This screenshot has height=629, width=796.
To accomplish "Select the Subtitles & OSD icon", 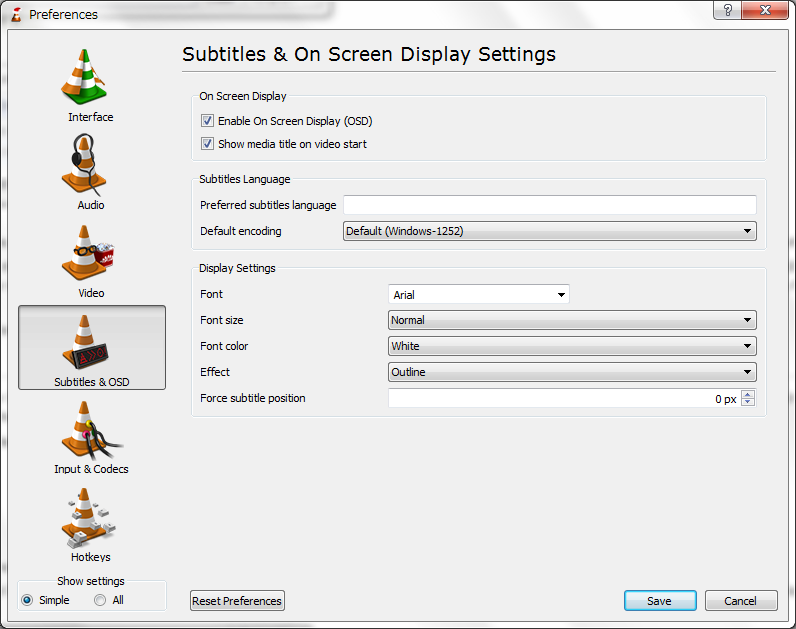I will pos(91,346).
